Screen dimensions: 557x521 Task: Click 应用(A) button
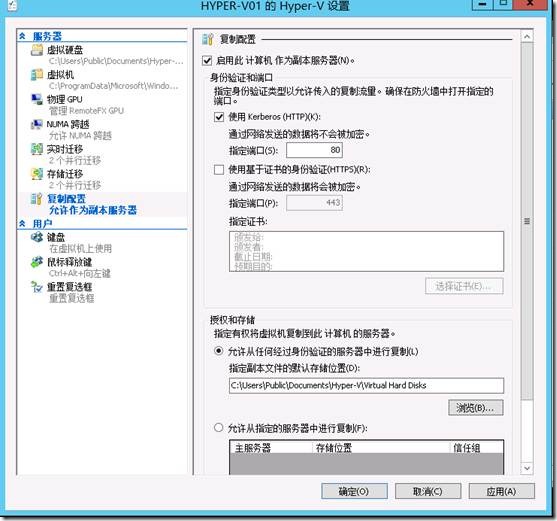click(502, 492)
